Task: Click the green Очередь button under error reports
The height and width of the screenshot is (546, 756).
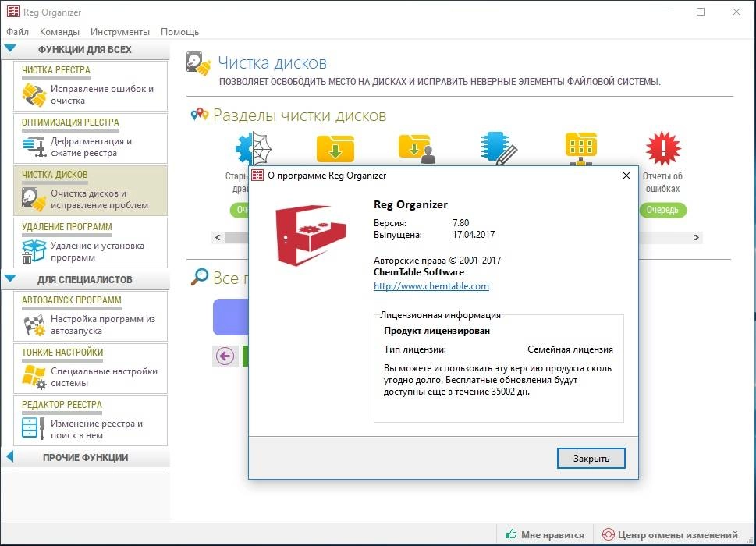Action: tap(662, 210)
